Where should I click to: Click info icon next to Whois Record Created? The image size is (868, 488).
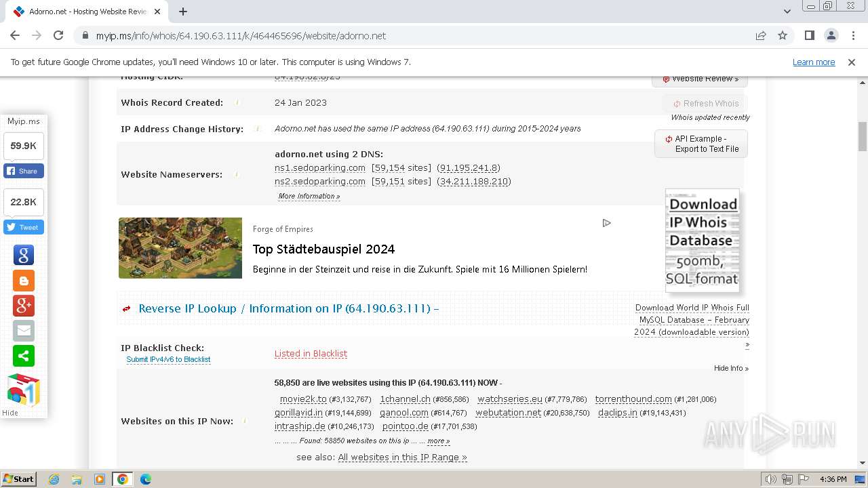237,102
